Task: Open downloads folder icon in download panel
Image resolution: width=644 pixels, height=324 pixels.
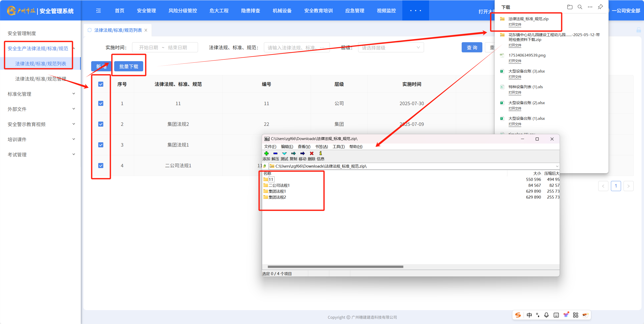Action: (x=570, y=7)
